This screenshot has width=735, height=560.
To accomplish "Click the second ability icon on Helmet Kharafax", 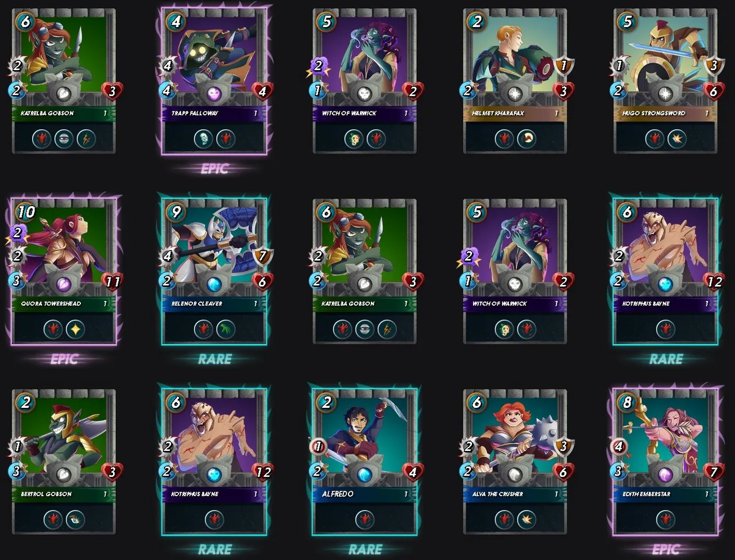I will (527, 138).
